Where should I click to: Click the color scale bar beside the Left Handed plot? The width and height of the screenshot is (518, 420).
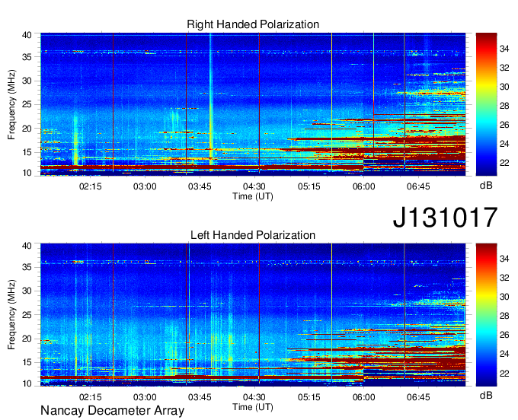pyautogui.click(x=486, y=315)
